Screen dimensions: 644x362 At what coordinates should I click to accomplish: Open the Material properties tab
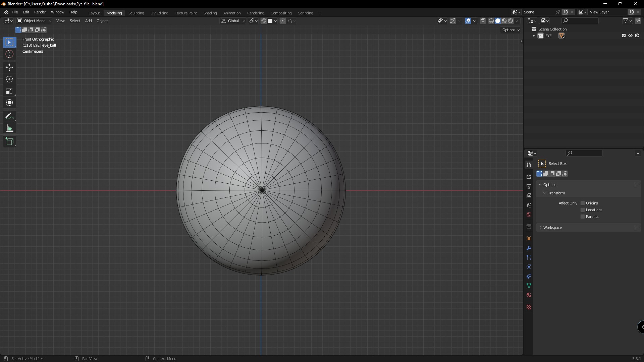click(529, 295)
